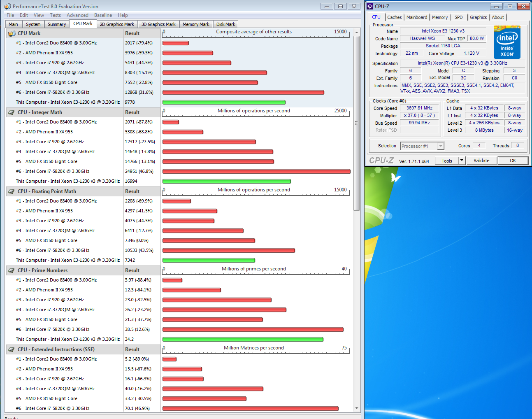Open the Mainboard tab in CPU-Z

(417, 17)
